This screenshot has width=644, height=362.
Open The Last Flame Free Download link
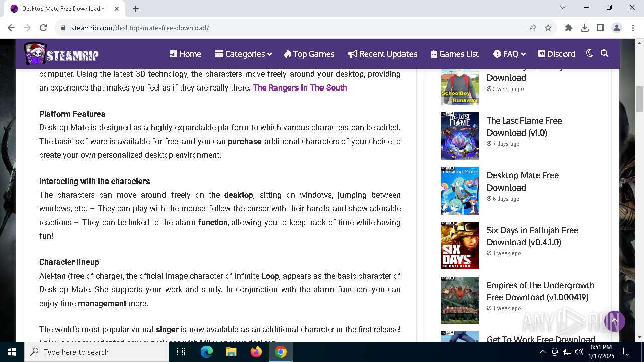pyautogui.click(x=524, y=127)
